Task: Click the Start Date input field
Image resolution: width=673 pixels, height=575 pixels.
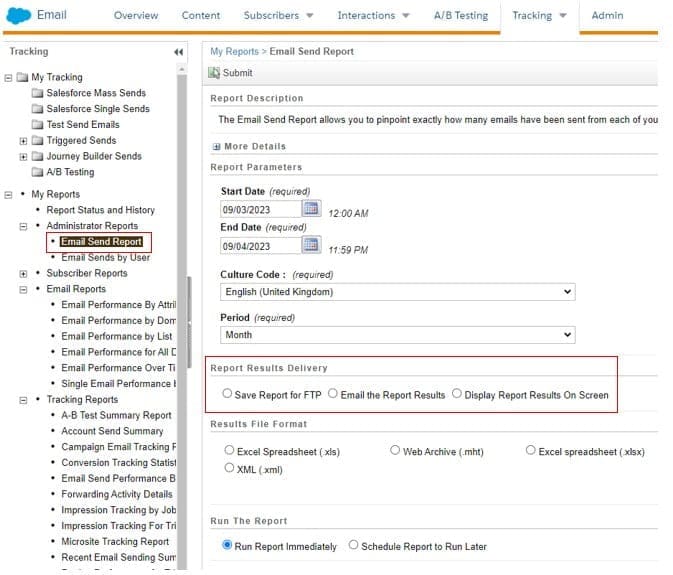Action: click(x=260, y=209)
